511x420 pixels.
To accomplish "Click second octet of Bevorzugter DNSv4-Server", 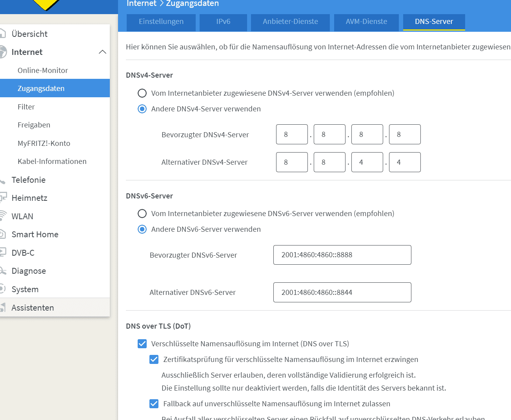I will (329, 134).
